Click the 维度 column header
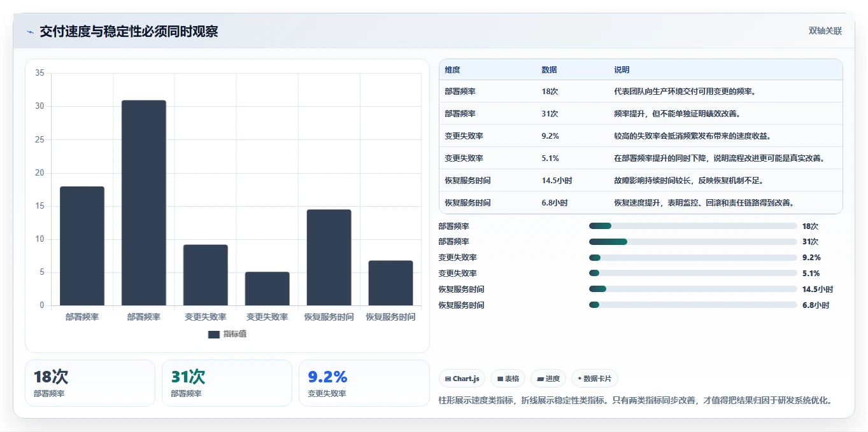The width and height of the screenshot is (868, 432). point(453,70)
